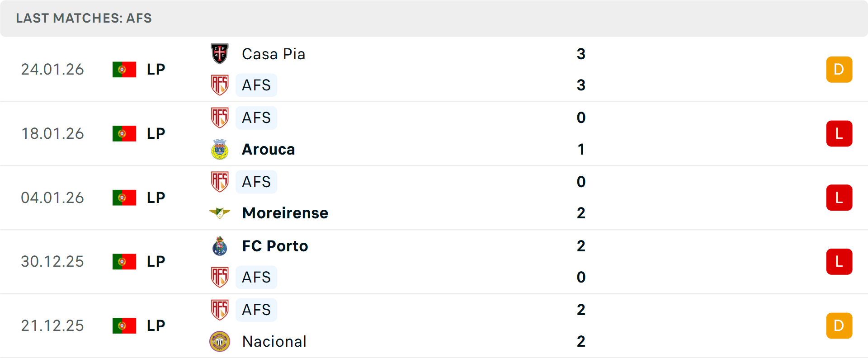This screenshot has width=868, height=358.
Task: Open the Moreirense team link
Action: click(285, 213)
